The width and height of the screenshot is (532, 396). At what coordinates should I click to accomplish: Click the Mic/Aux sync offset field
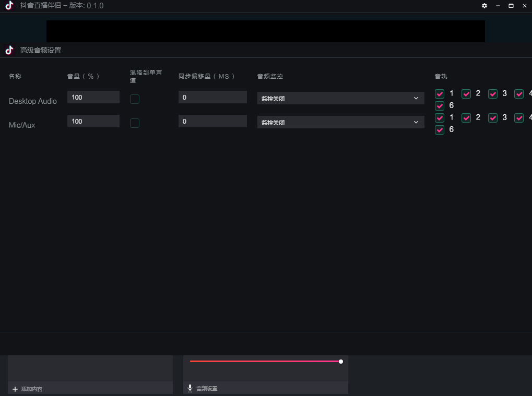click(212, 121)
